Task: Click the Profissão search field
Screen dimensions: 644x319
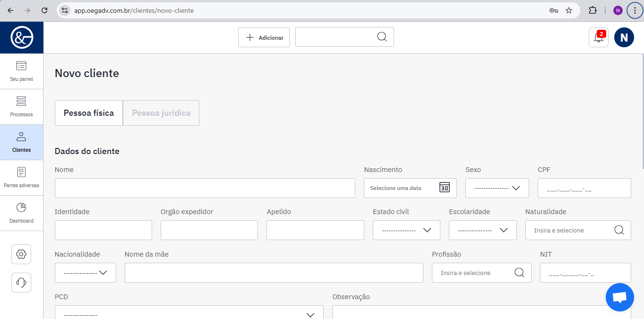Action: pyautogui.click(x=481, y=273)
